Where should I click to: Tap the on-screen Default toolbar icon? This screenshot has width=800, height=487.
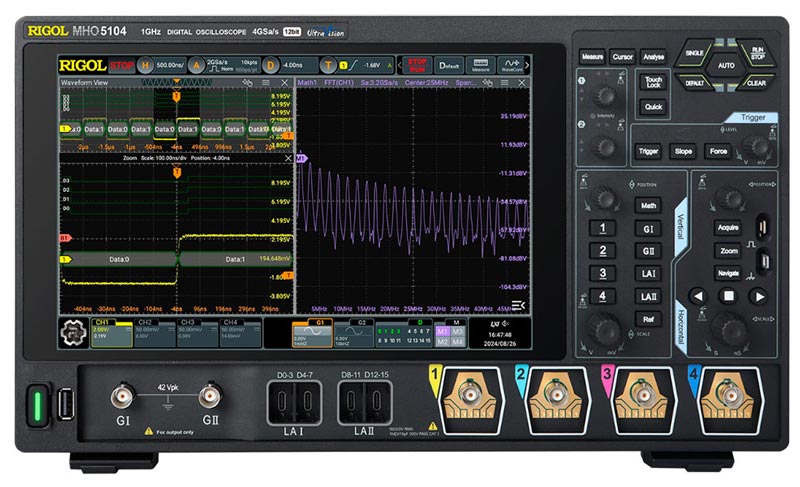[x=449, y=65]
